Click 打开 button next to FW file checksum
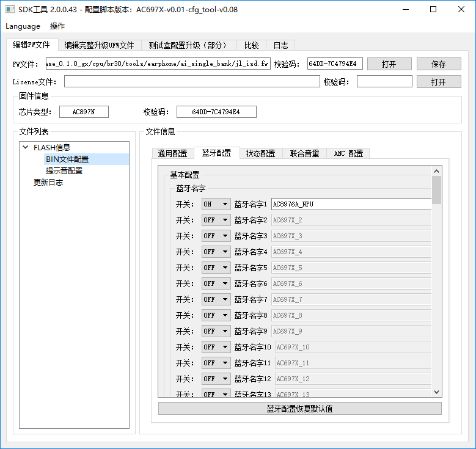 point(389,64)
